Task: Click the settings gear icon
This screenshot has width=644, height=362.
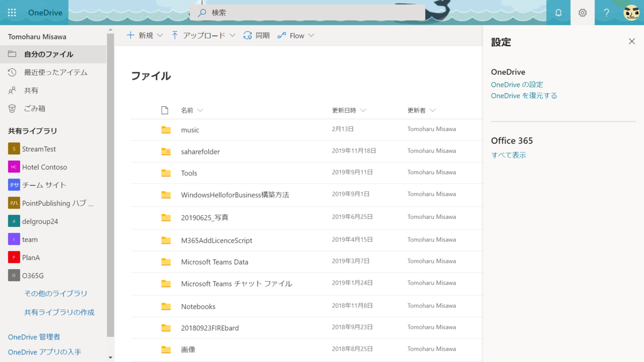Action: 582,12
